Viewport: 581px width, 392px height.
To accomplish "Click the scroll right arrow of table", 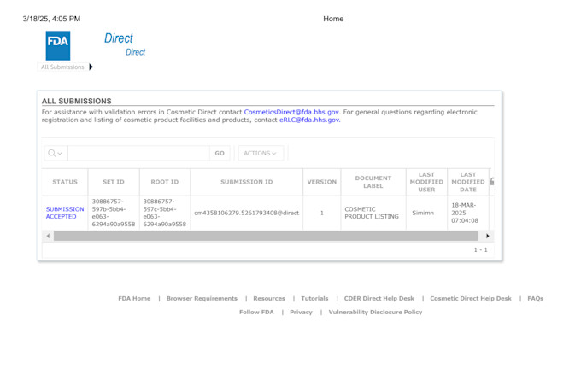I will click(x=488, y=236).
